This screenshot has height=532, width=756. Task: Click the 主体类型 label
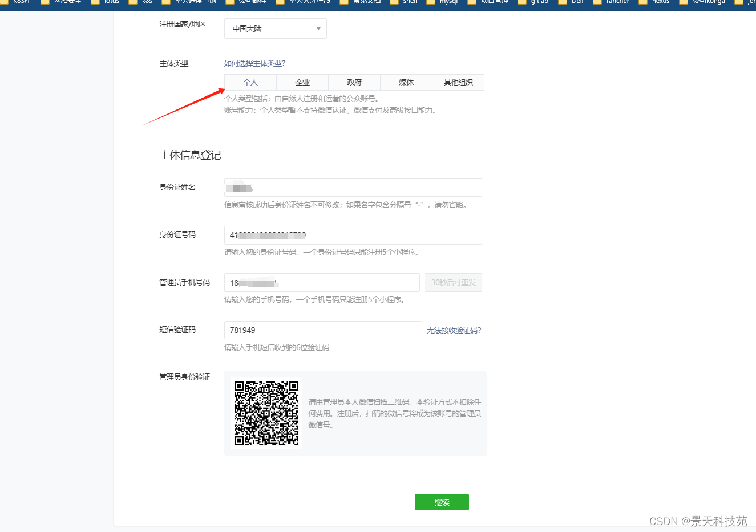[173, 63]
